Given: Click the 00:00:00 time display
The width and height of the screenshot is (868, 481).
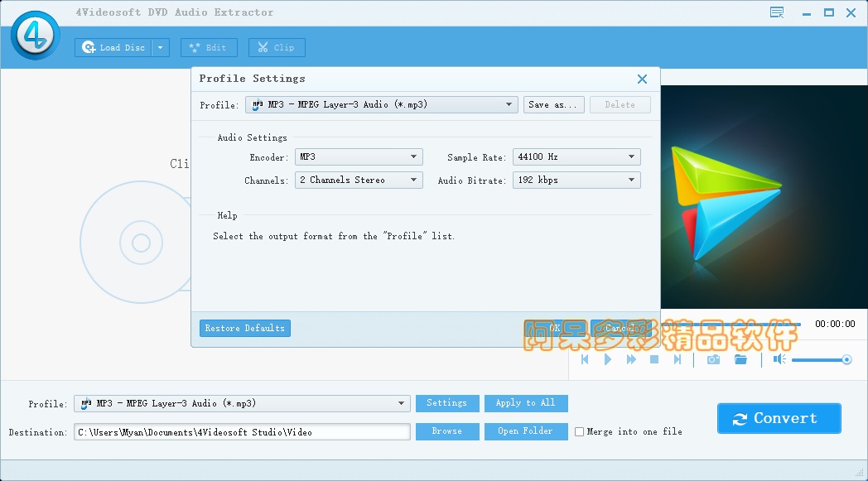Looking at the screenshot, I should pyautogui.click(x=835, y=324).
